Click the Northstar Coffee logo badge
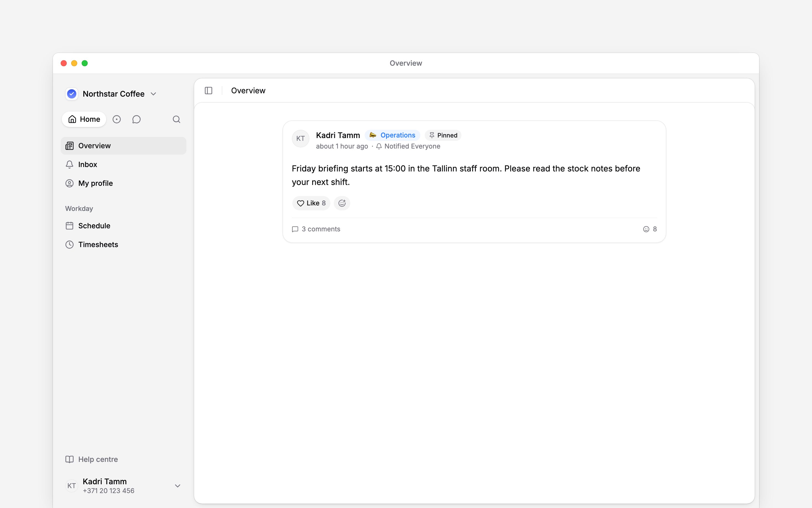This screenshot has width=812, height=508. 72,94
